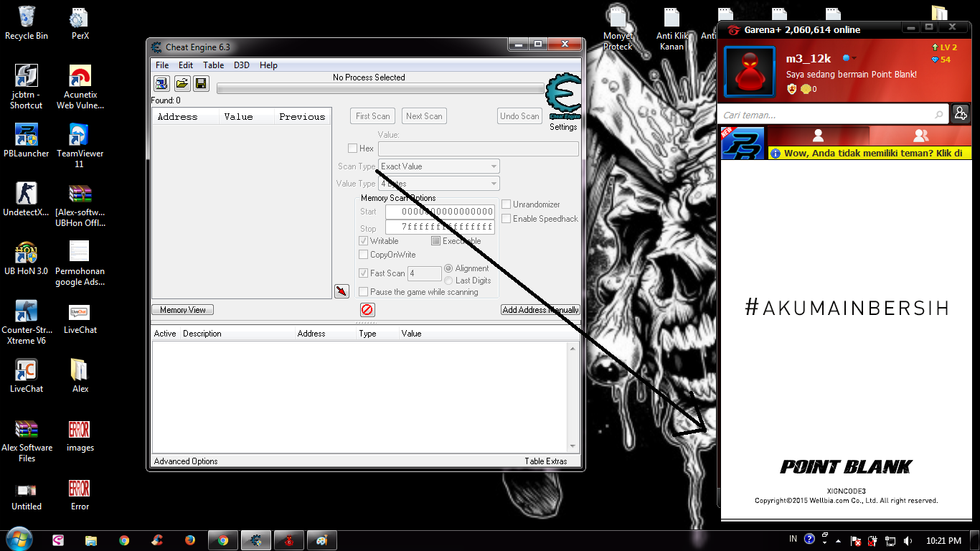Open Memory View

pos(183,310)
